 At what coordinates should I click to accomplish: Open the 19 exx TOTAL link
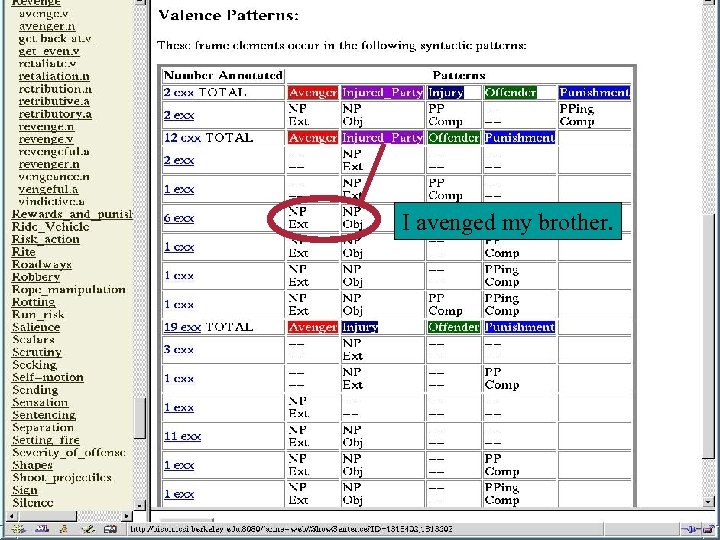tap(208, 327)
